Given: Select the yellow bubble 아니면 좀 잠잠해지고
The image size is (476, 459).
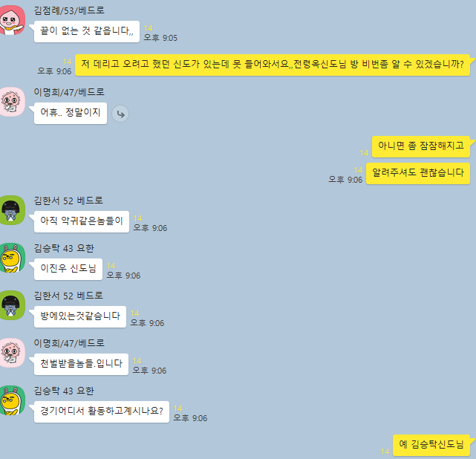Looking at the screenshot, I should [421, 146].
